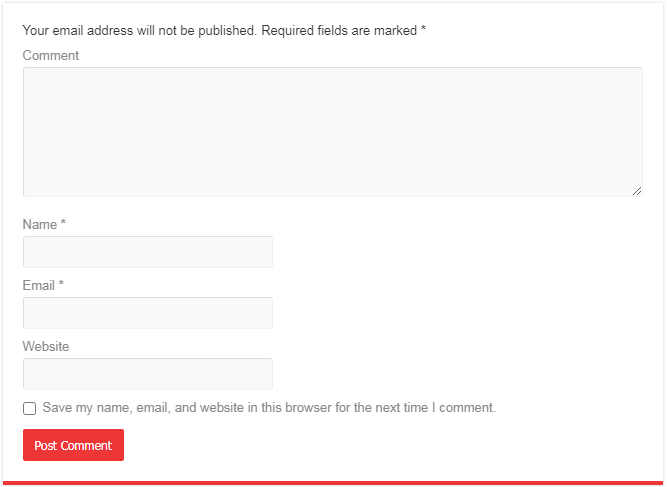Click the Comment field label

(51, 55)
